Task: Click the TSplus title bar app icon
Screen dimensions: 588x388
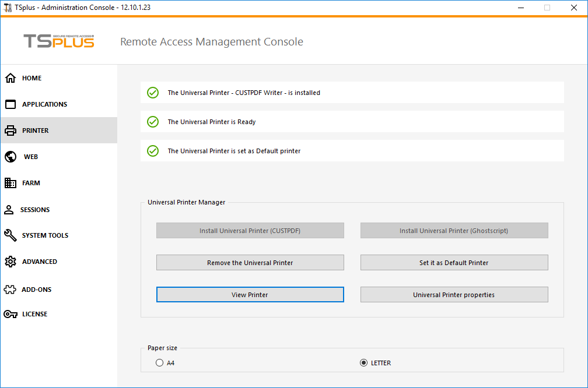Action: point(8,8)
